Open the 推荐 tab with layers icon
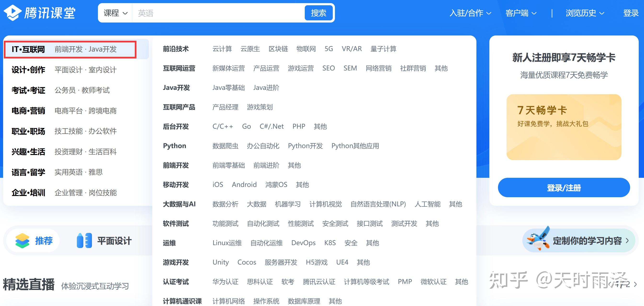Screen dimensions: 644x306 coord(33,241)
